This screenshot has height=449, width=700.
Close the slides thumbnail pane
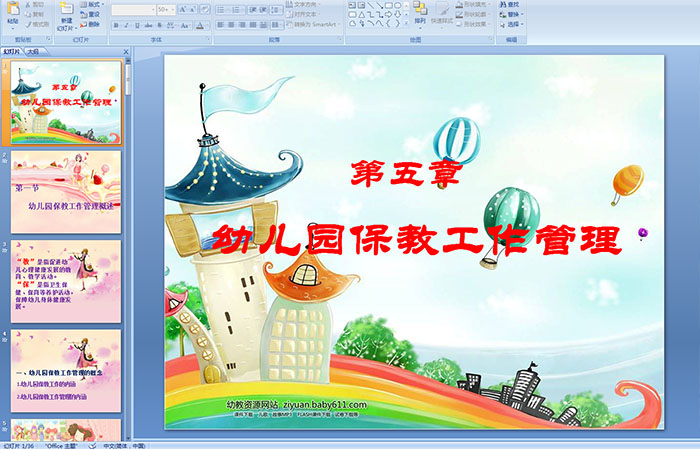pos(126,52)
